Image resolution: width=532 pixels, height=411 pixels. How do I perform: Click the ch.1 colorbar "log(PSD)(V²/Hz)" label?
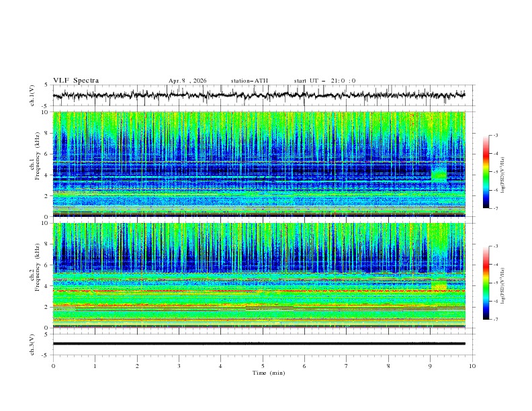[502, 175]
